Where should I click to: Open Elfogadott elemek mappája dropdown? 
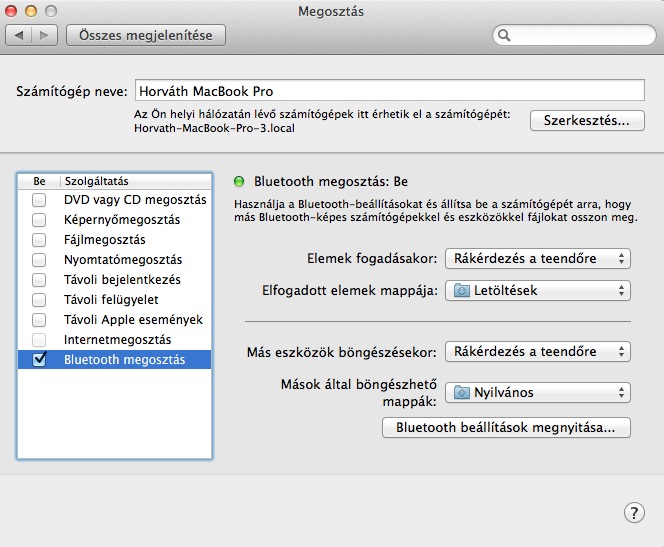538,291
